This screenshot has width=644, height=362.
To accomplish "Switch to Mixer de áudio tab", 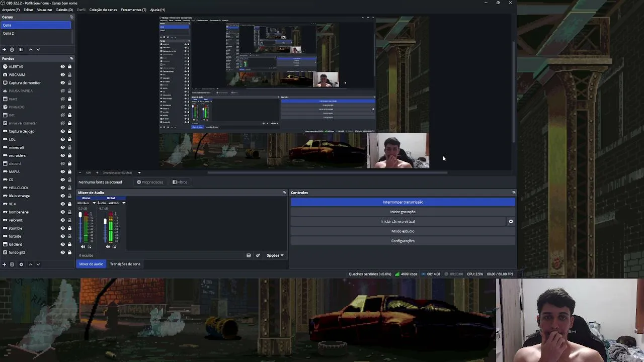I will point(91,264).
